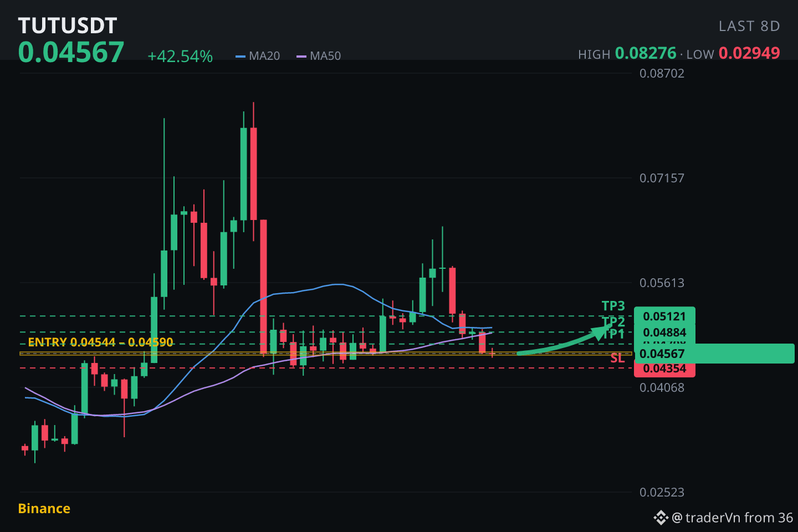Click the red SL stop-loss label
The height and width of the screenshot is (532, 798).
[x=617, y=359]
